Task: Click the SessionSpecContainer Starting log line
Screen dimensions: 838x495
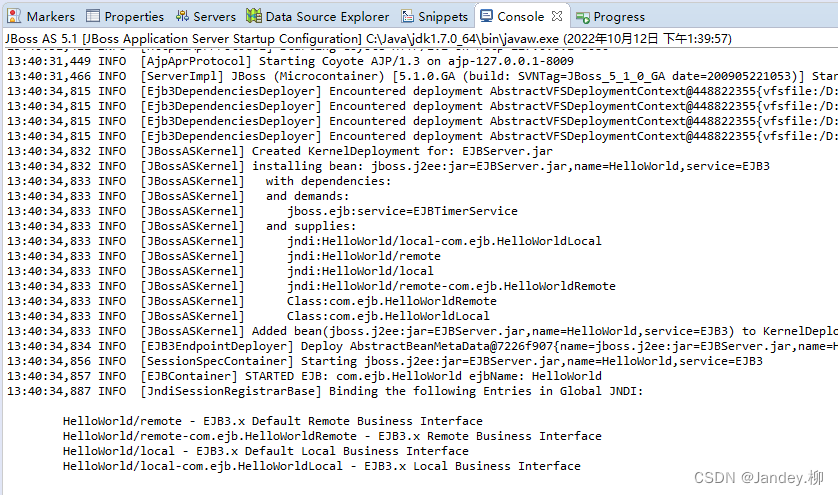Action: click(x=385, y=361)
